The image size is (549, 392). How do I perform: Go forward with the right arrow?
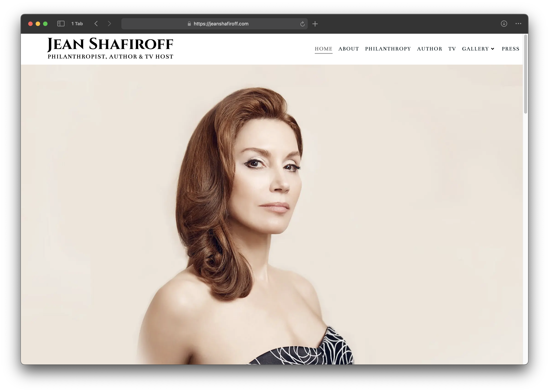pyautogui.click(x=109, y=24)
